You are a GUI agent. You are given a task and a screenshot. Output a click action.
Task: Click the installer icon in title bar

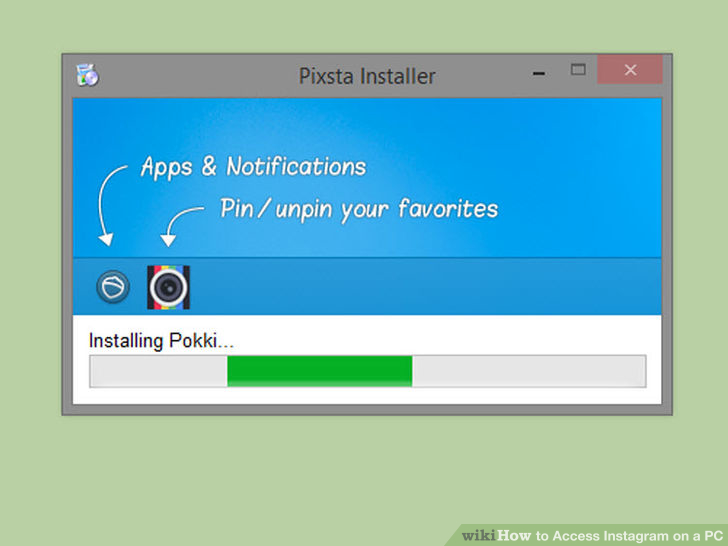coord(87,75)
